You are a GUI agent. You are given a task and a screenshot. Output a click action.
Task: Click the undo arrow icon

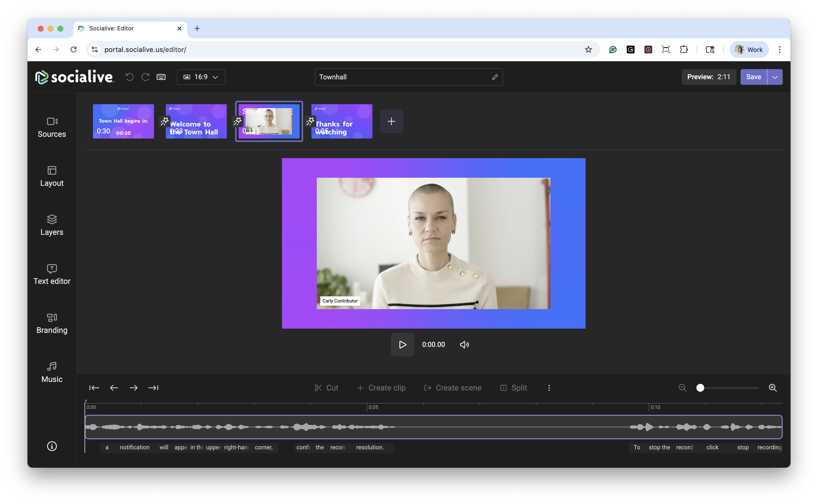tap(130, 77)
